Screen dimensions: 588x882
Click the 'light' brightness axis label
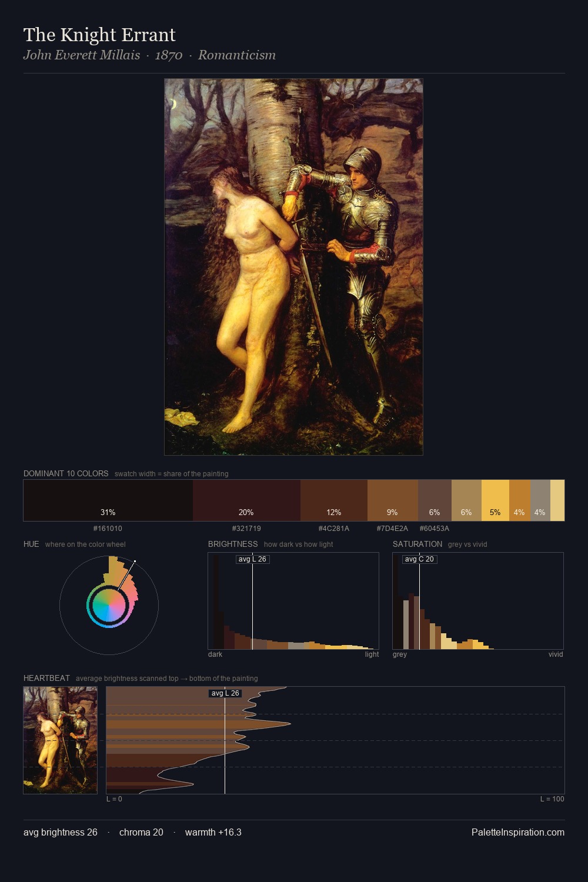(372, 654)
